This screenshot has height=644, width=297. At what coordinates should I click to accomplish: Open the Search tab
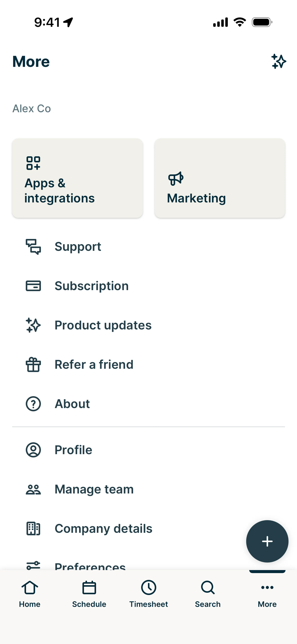(208, 594)
